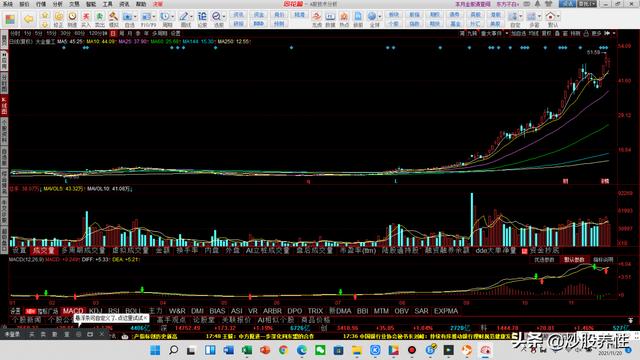Viewport: 640px width, 360px height.
Task: Select the 换手率 volume tab
Action: click(187, 250)
